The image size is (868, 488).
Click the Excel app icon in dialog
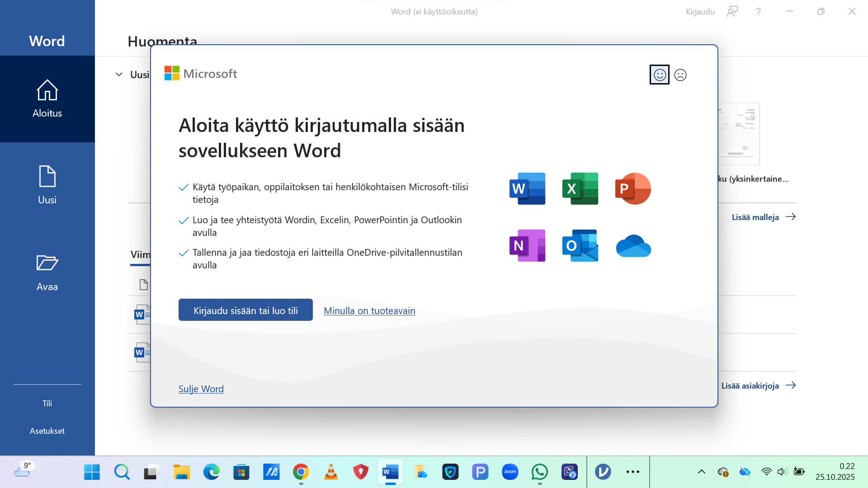(x=580, y=188)
